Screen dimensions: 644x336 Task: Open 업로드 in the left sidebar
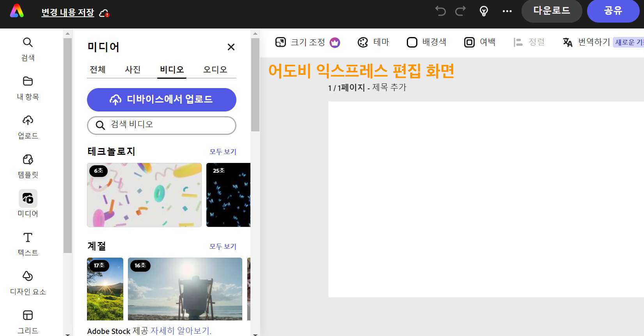pos(28,127)
